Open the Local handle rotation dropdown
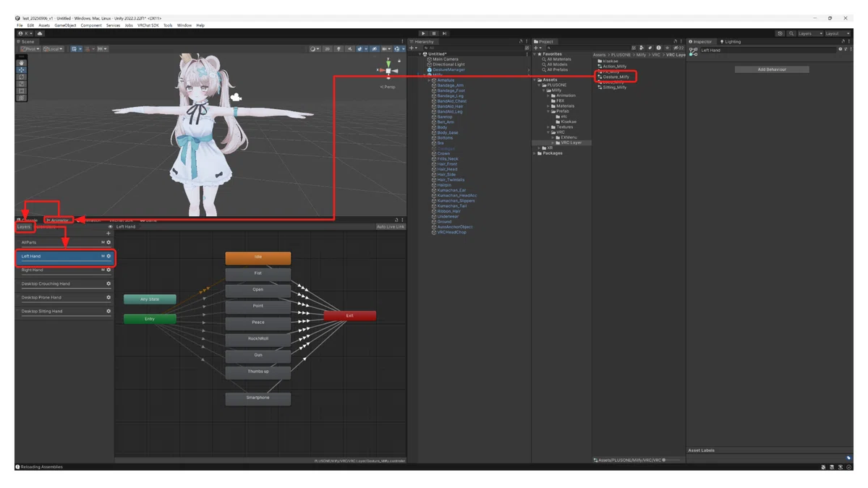Viewport: 868px width, 488px height. (53, 49)
